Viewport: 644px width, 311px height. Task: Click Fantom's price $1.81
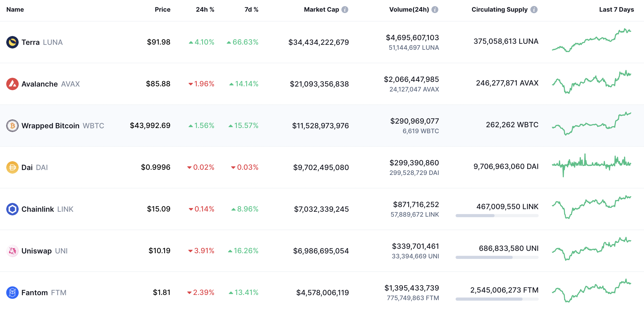[x=162, y=292]
